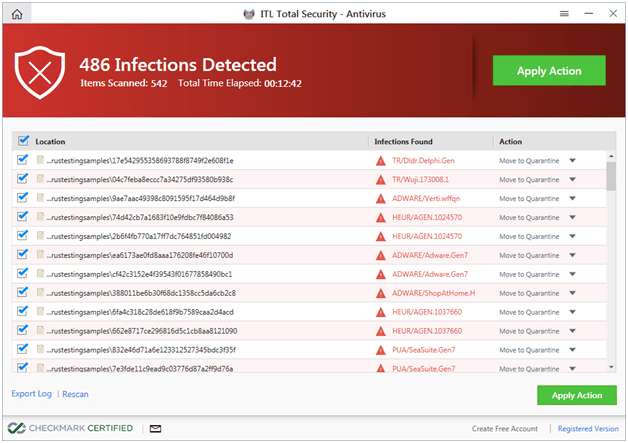The height and width of the screenshot is (443, 628).
Task: Click file icon of 388011be6b30 row
Action: [x=40, y=293]
